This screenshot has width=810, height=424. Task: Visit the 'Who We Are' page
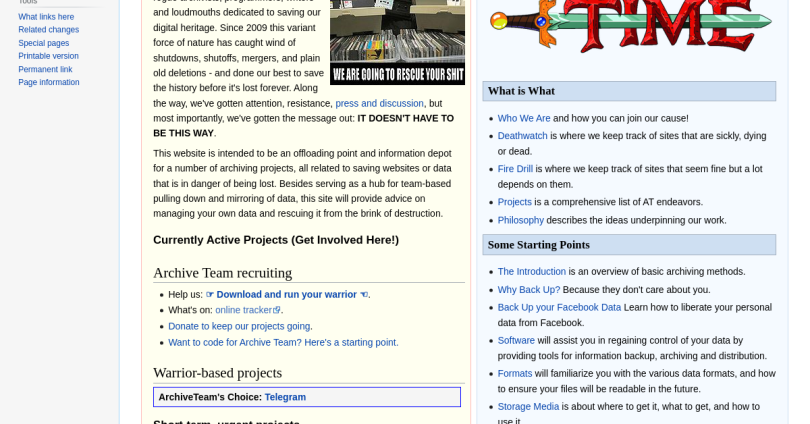[524, 118]
